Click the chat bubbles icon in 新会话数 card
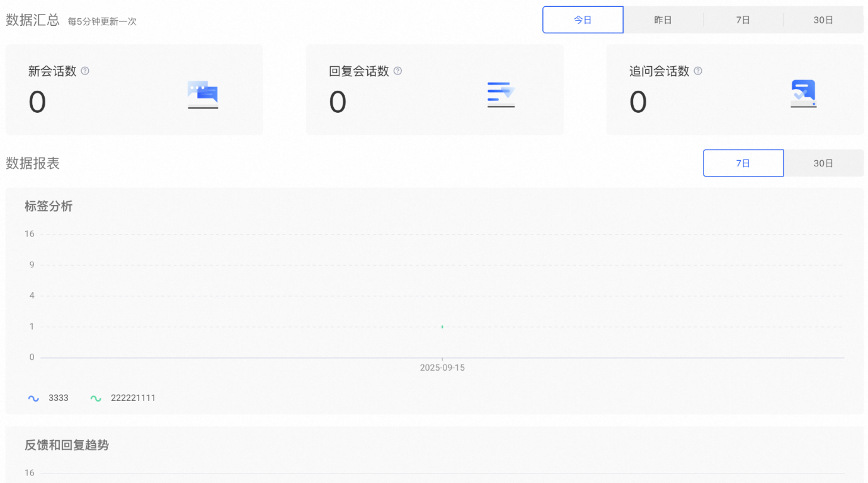 203,95
